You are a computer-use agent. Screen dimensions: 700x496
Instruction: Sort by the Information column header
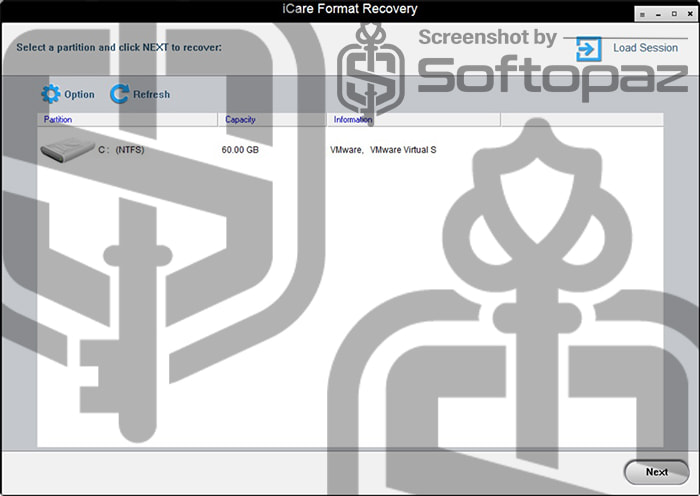click(x=414, y=119)
